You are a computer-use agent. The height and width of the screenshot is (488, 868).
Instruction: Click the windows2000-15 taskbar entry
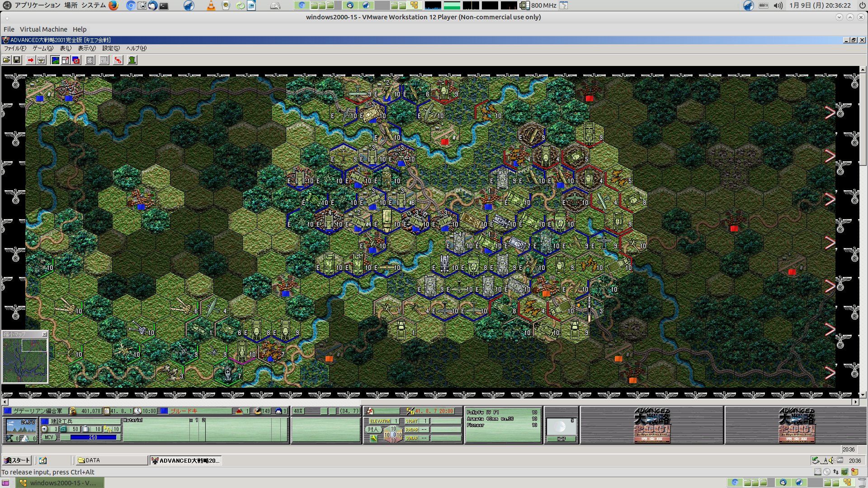pyautogui.click(x=60, y=483)
